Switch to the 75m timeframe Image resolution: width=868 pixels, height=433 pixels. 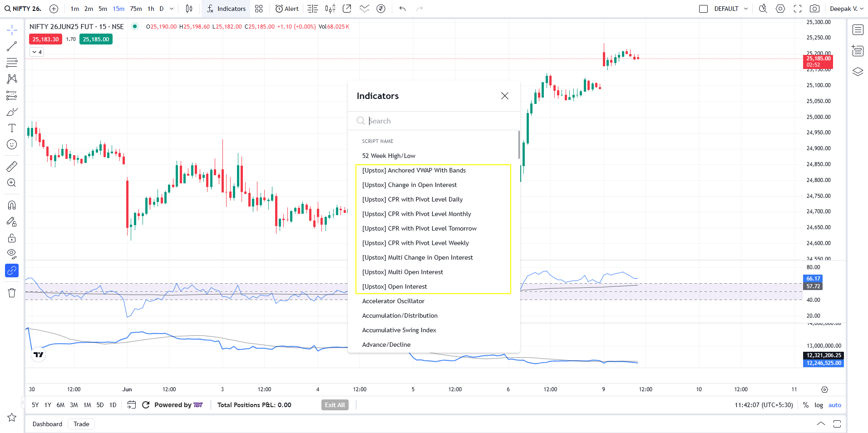coord(136,9)
